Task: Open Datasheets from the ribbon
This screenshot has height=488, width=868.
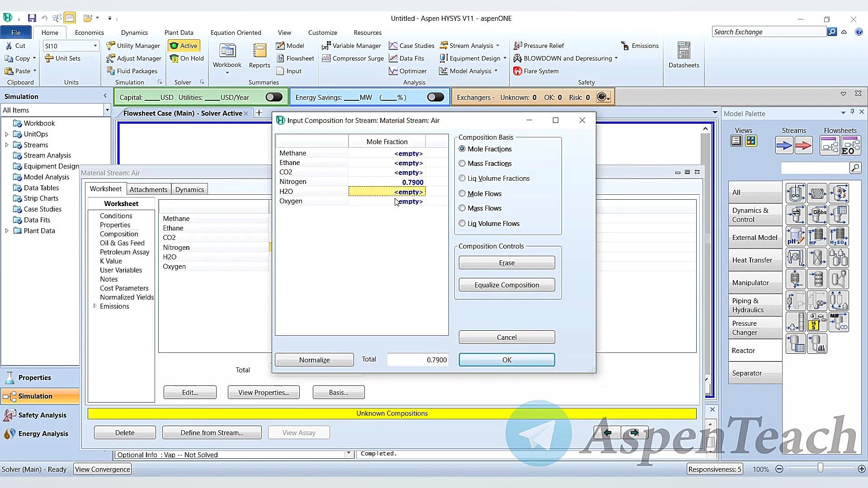Action: (x=684, y=51)
